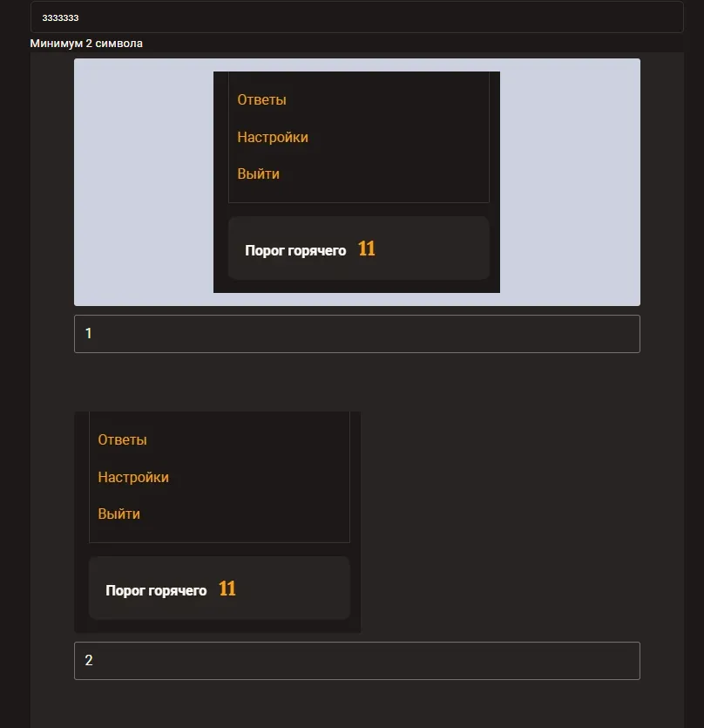Click 'Порог горячего' label in first image
This screenshot has width=704, height=728.
pyautogui.click(x=295, y=250)
